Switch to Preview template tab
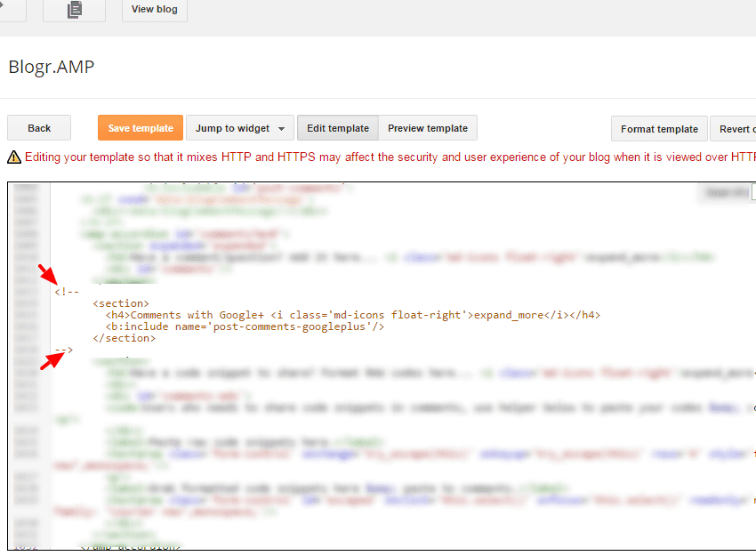This screenshot has width=756, height=556. (428, 128)
